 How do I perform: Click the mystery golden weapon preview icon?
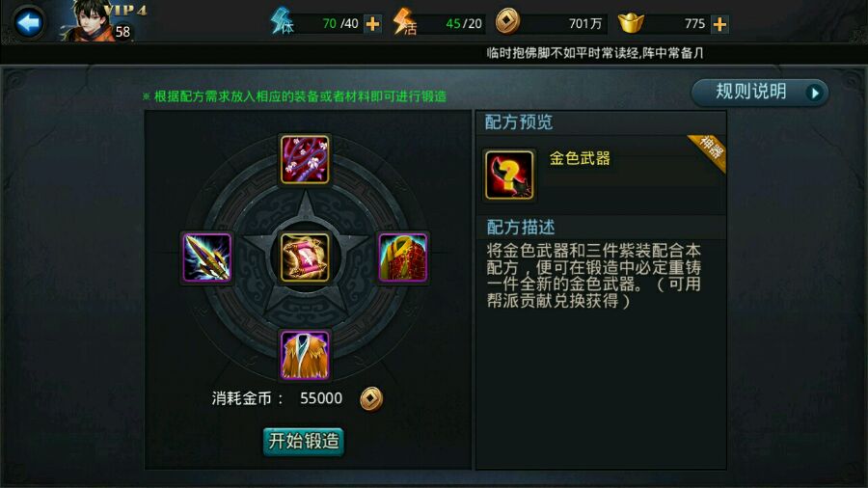click(x=509, y=176)
